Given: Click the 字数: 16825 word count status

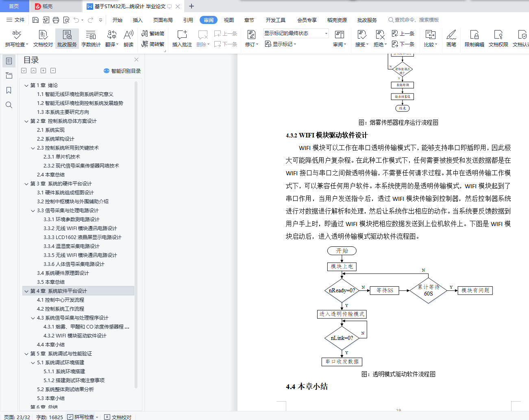Looking at the screenshot, I should (50, 417).
